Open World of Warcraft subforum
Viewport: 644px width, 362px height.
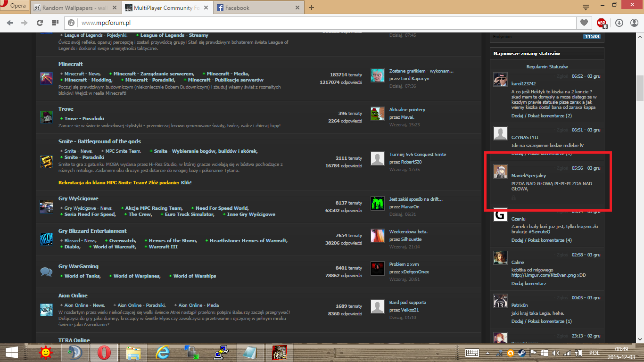(115, 247)
